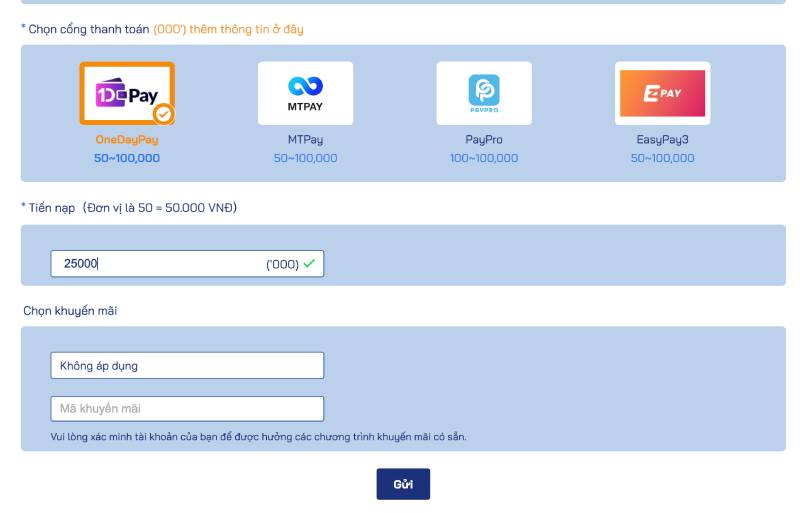Click the green validation checkmark in amount field
The height and width of the screenshot is (513, 800).
coord(309,263)
